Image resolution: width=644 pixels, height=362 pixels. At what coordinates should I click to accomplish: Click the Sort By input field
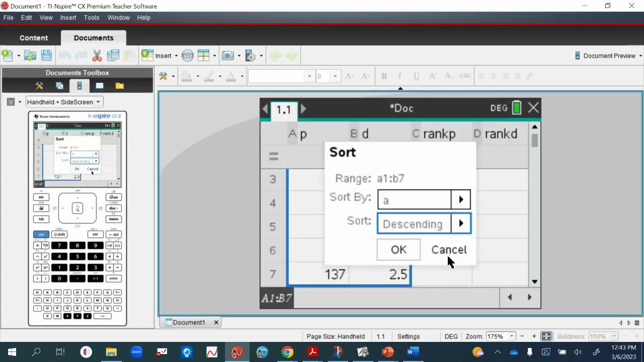tap(414, 200)
